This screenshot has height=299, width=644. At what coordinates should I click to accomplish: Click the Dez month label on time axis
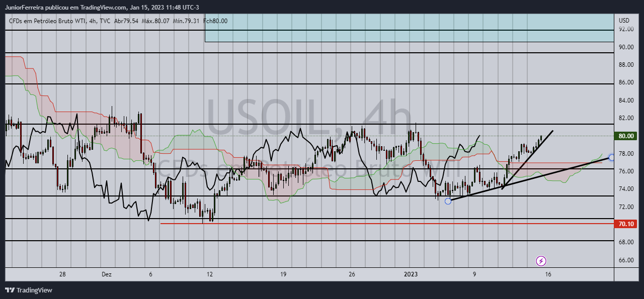tap(107, 274)
